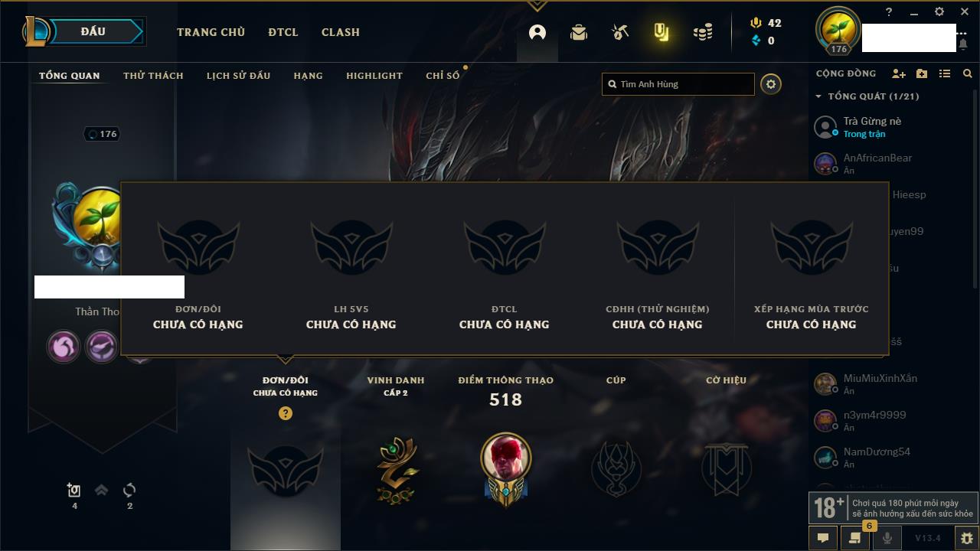The width and height of the screenshot is (980, 551).
Task: Click the Add Friend icon
Action: [899, 73]
